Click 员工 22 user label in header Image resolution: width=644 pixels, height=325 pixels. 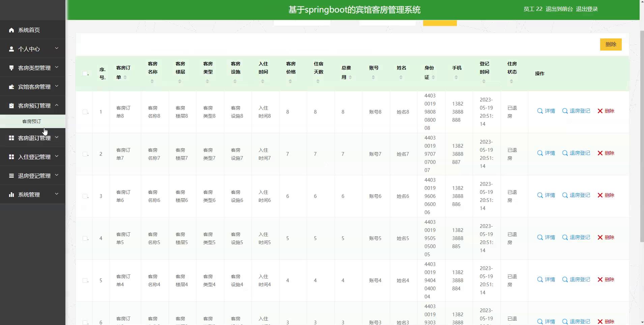533,9
